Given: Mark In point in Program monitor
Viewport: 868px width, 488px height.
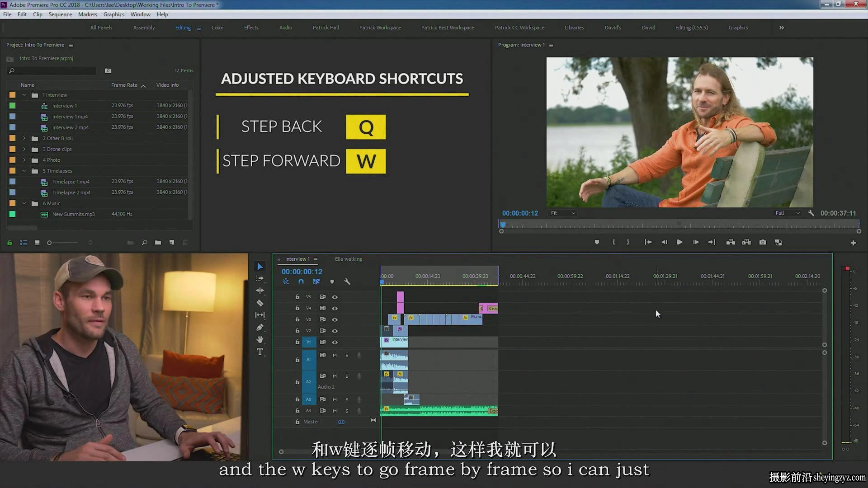Looking at the screenshot, I should coord(613,242).
